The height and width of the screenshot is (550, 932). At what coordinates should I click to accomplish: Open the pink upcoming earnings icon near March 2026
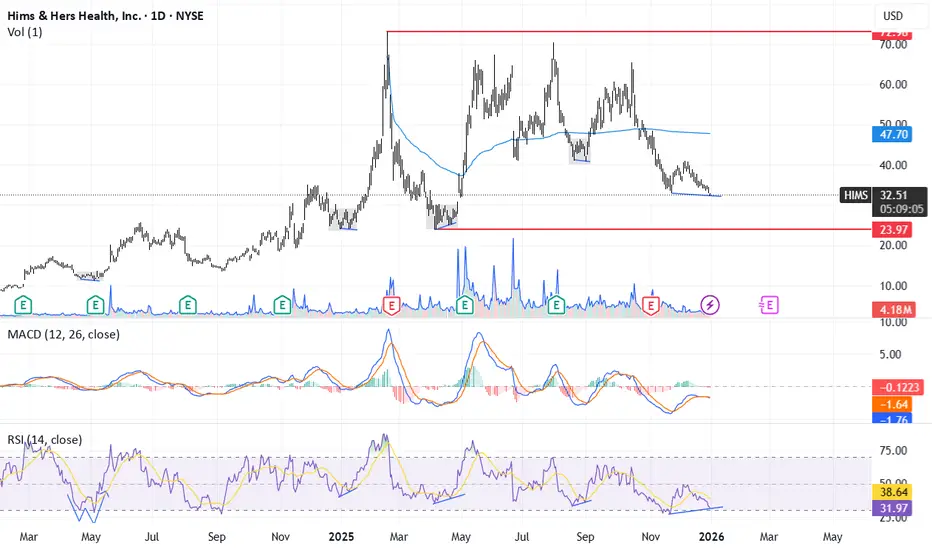(x=769, y=306)
